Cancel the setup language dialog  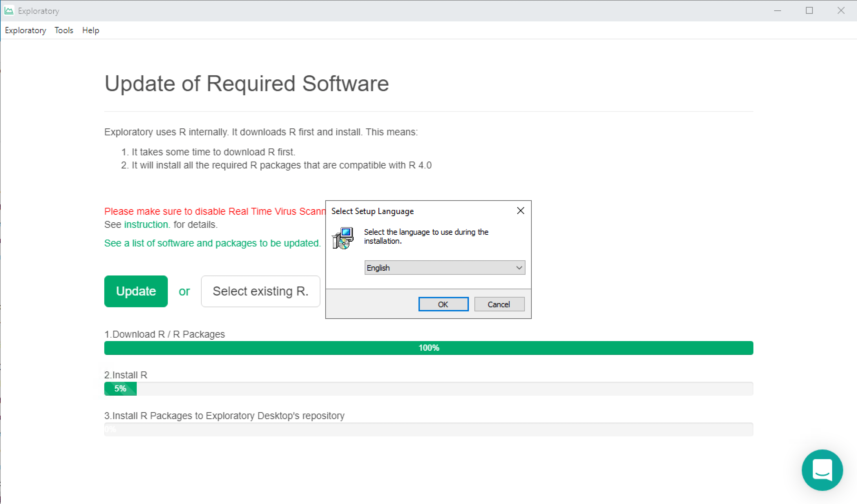[x=499, y=304]
